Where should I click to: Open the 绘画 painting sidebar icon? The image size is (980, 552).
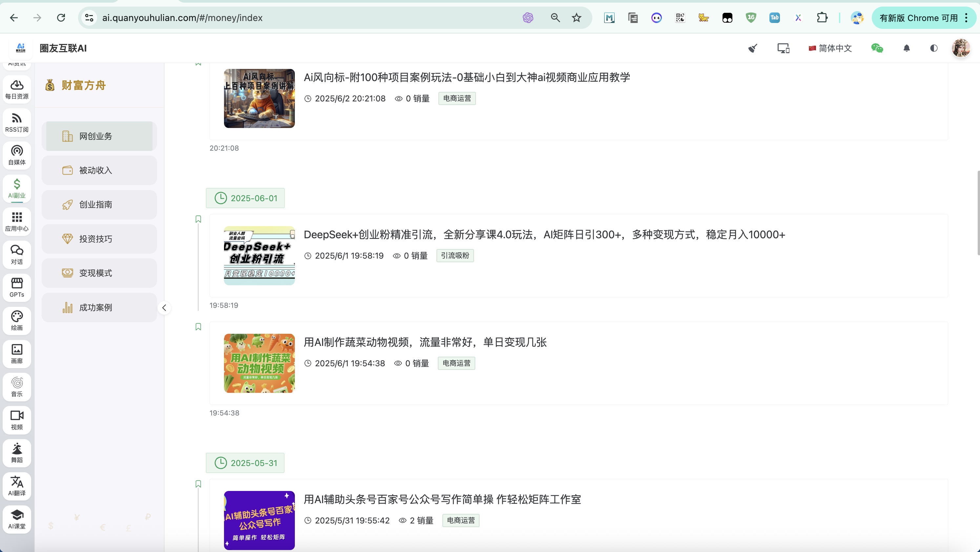[x=17, y=321]
